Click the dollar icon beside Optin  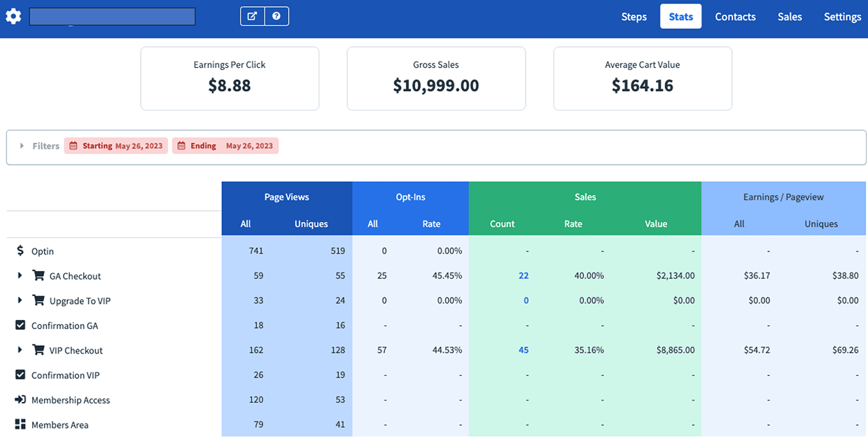(x=20, y=251)
